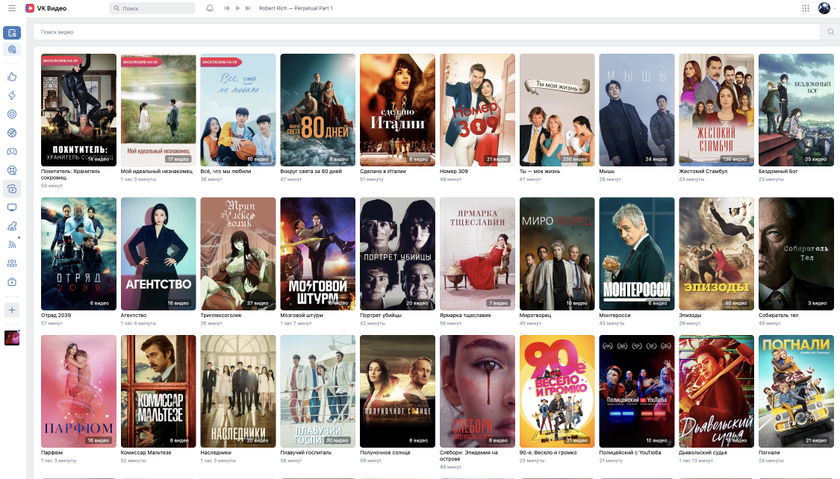840x479 pixels.
Task: Open the Агентство poster
Action: [x=158, y=253]
